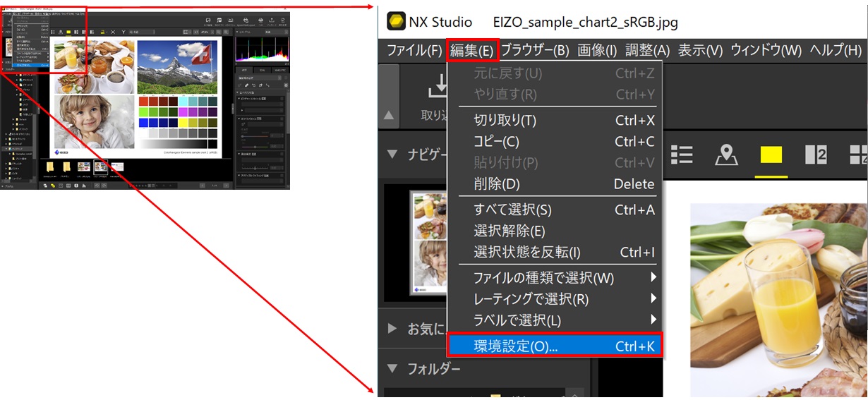Viewport: 868px width, 400px height.
Task: Click the navigator panel preview thumbnail
Action: pos(428,242)
